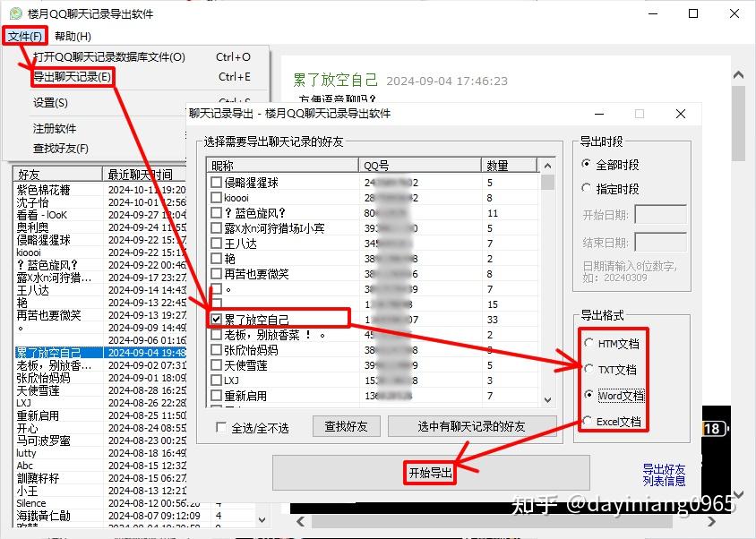
Task: Click the 开始日期 input field
Action: coord(660,215)
